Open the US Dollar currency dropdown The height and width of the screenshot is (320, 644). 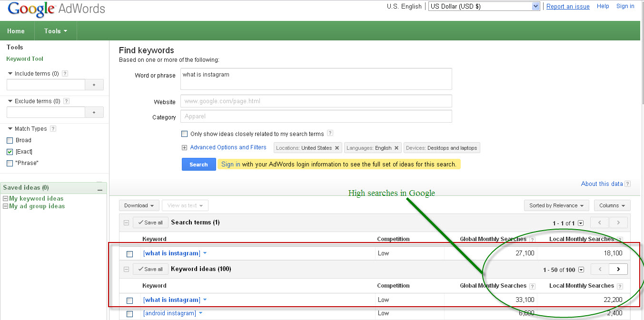click(x=484, y=6)
